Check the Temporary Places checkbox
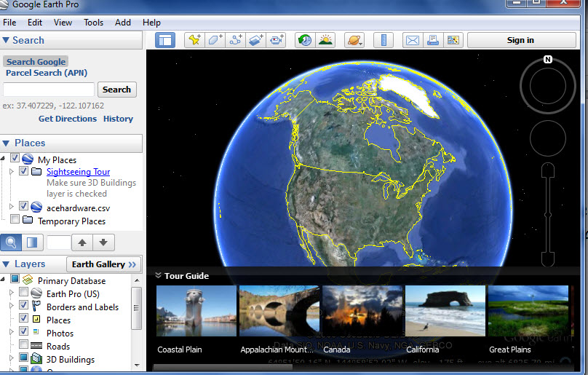588x375 pixels. pos(15,218)
